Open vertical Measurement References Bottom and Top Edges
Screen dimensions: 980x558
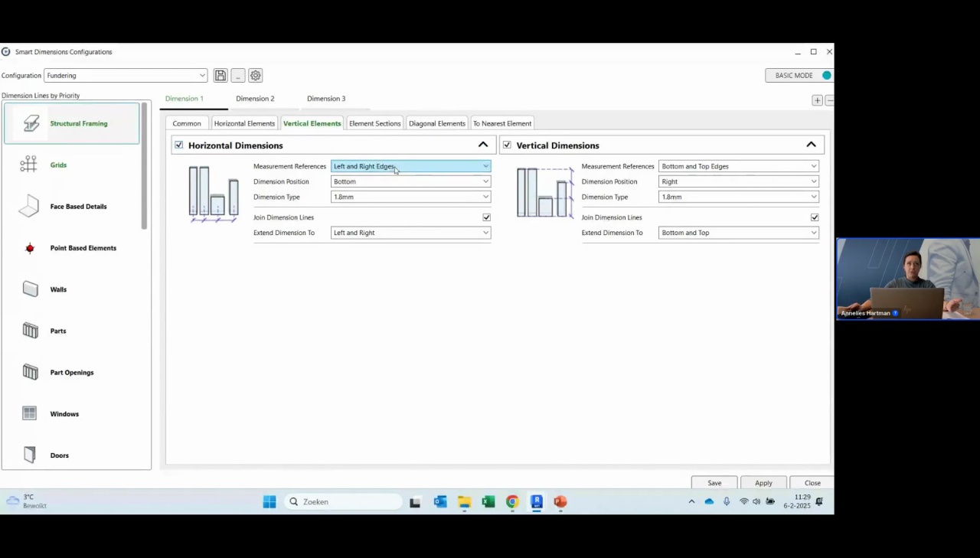738,166
